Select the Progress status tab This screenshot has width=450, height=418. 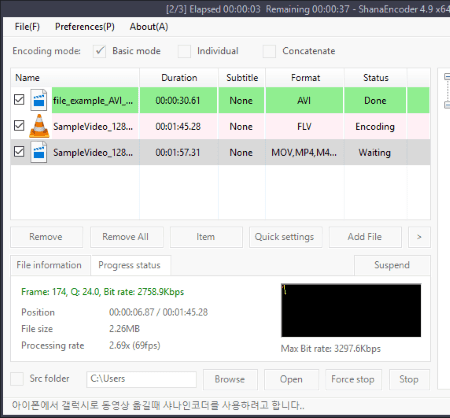coord(130,265)
